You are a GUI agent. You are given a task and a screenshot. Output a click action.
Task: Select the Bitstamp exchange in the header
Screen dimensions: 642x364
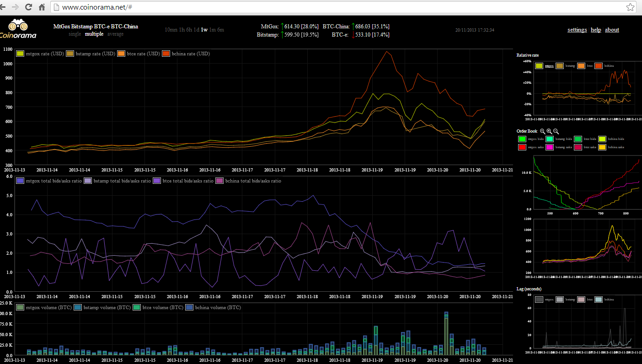coord(83,27)
